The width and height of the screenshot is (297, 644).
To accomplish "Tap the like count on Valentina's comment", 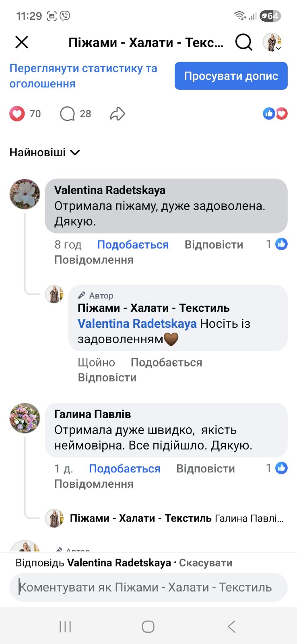I will tap(277, 244).
